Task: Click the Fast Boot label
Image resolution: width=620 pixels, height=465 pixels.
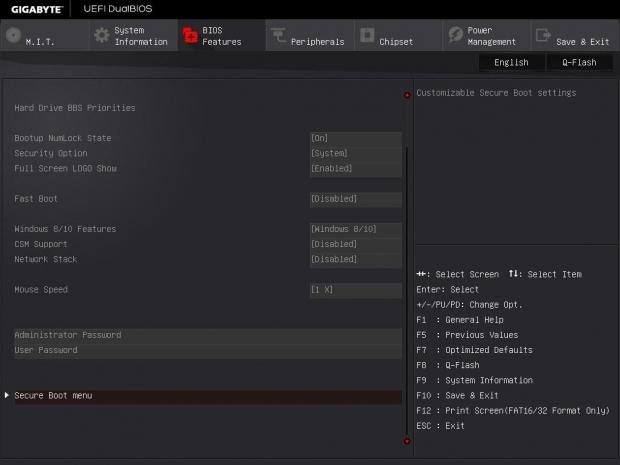Action: point(36,198)
